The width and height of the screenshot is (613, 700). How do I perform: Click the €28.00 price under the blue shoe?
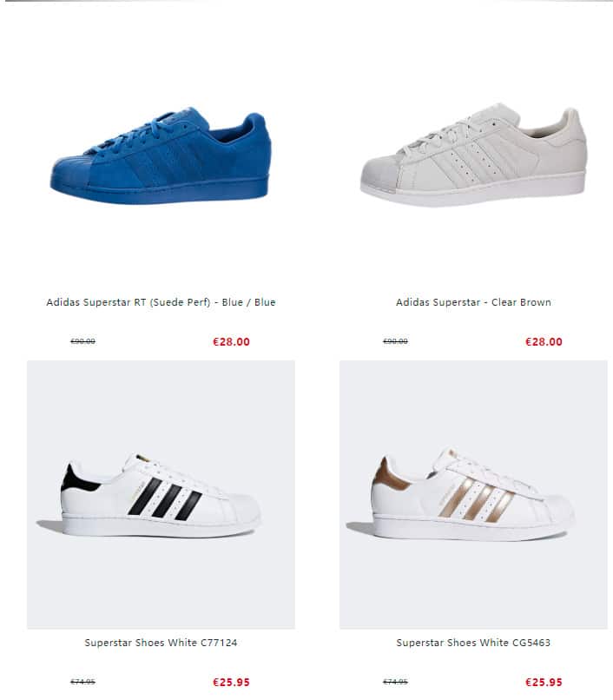point(231,342)
